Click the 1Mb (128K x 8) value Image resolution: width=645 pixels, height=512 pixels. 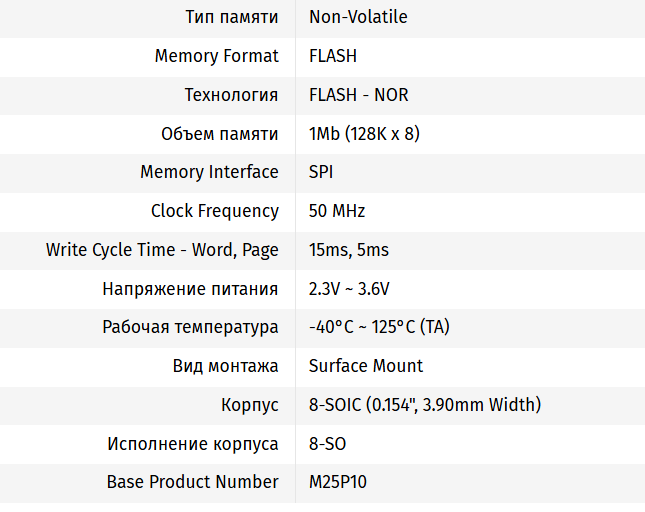tap(364, 133)
